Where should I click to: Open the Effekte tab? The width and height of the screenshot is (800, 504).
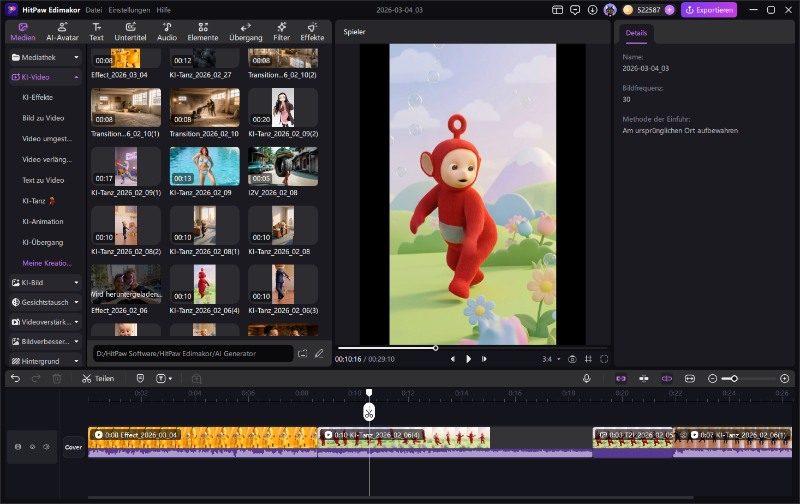[x=312, y=32]
